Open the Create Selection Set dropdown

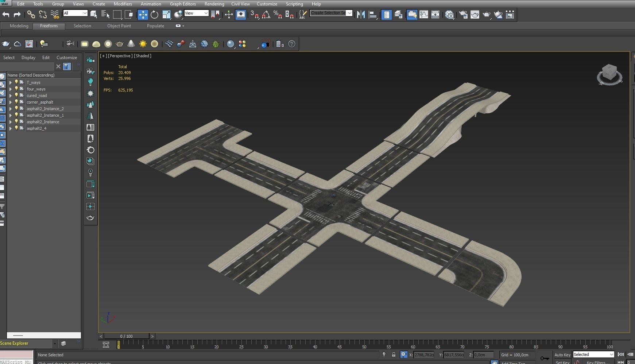[x=331, y=13]
